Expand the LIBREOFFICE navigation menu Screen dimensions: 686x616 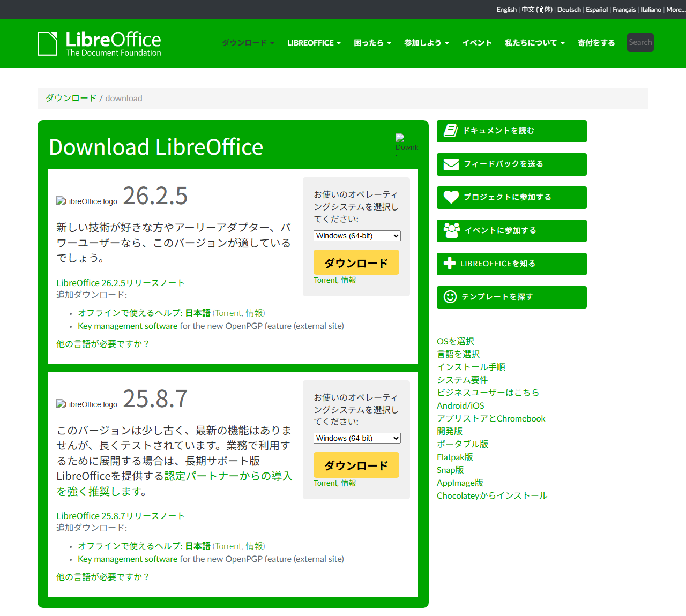coord(314,43)
